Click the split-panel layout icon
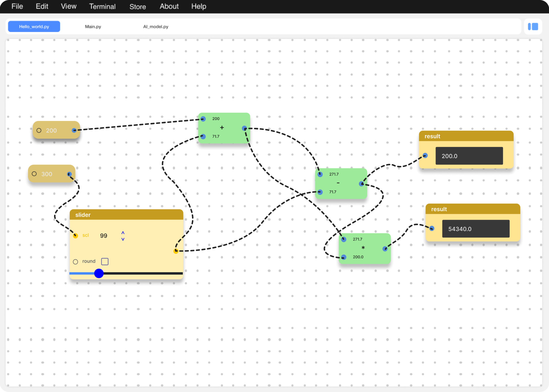Image resolution: width=549 pixels, height=392 pixels. [x=533, y=27]
